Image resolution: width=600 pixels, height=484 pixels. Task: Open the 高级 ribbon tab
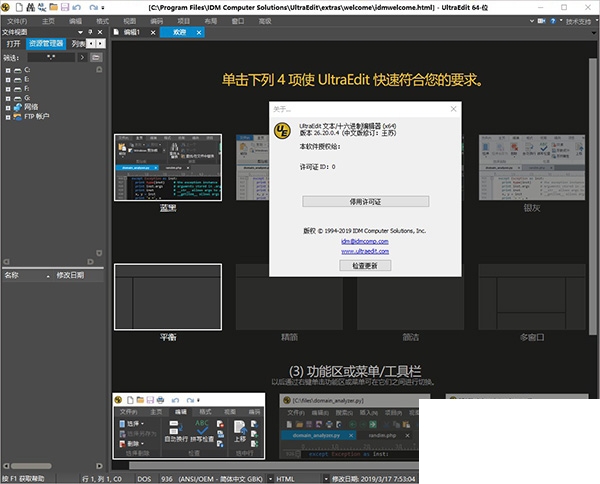point(265,21)
